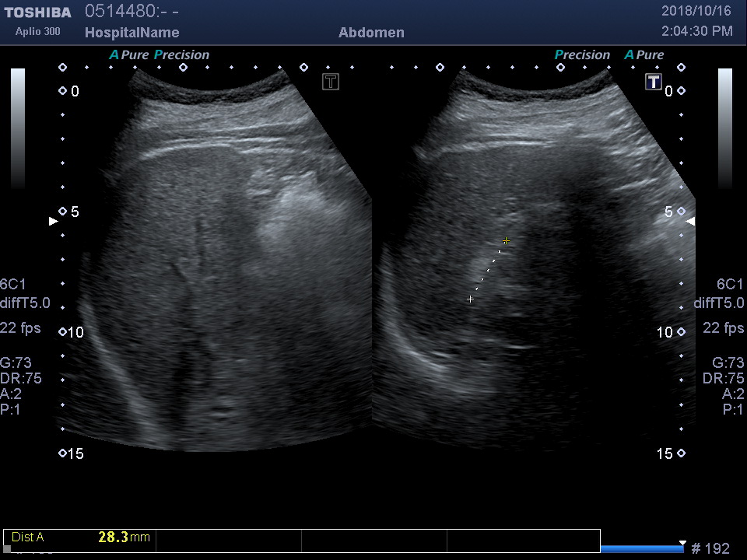Screen dimensions: 747x560
Task: Click the 22 fps readout on left side
Action: 20,328
